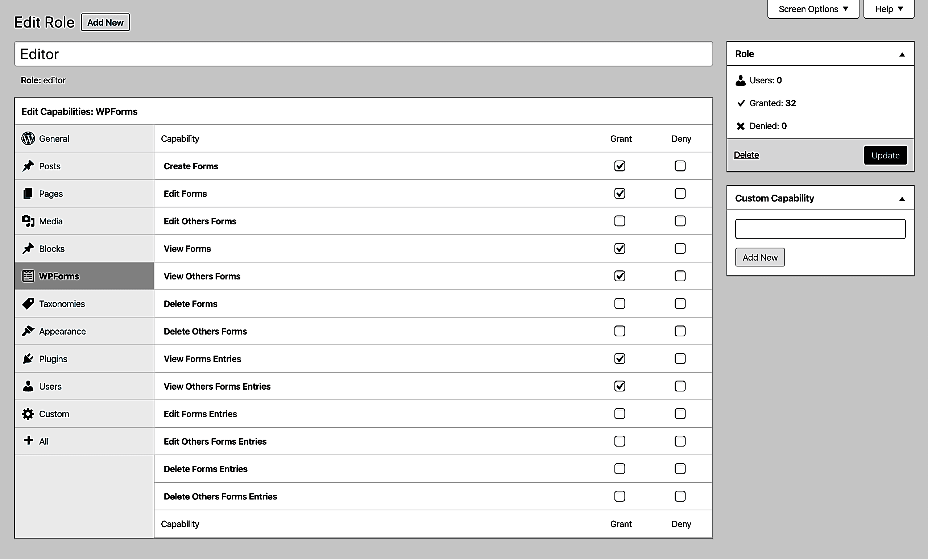Open the Screen Options dropdown

813,9
